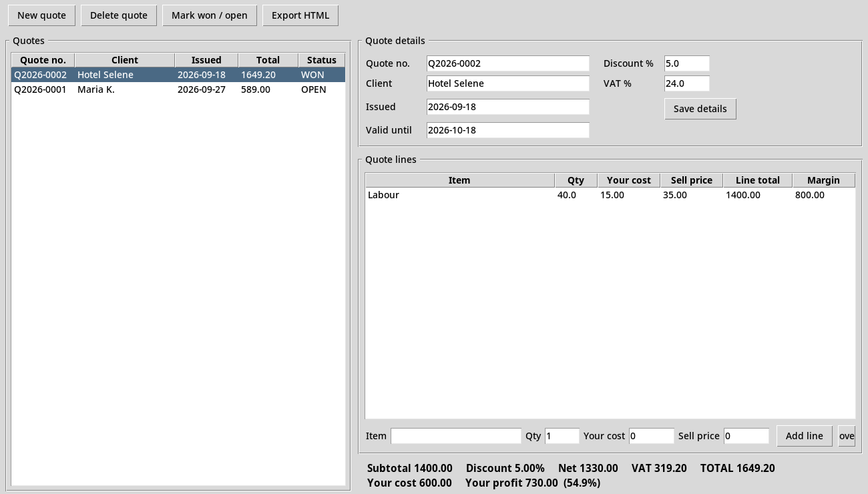
Task: Change the Discount % field
Action: [x=687, y=63]
